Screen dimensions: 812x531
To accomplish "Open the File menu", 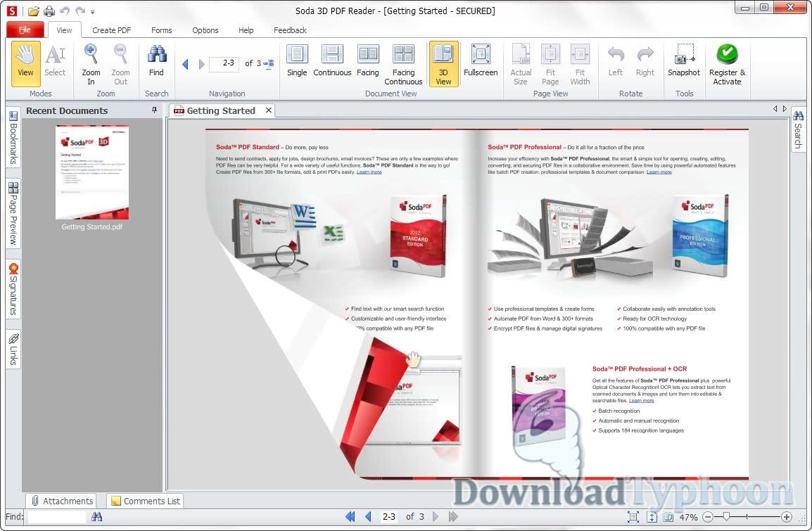I will (25, 30).
